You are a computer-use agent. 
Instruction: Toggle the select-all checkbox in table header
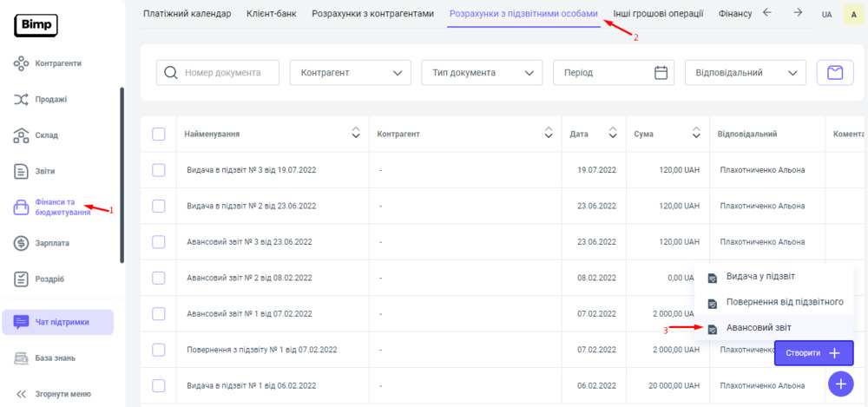pos(159,134)
